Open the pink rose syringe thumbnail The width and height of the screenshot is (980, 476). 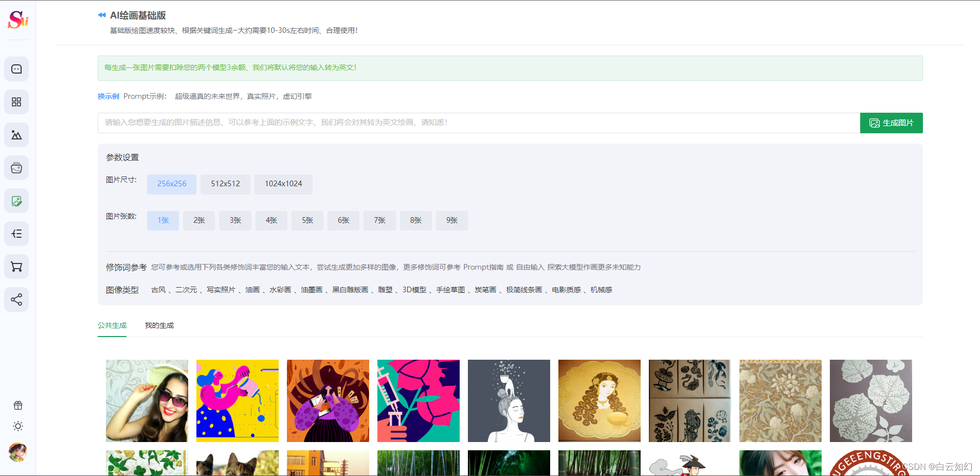[419, 401]
